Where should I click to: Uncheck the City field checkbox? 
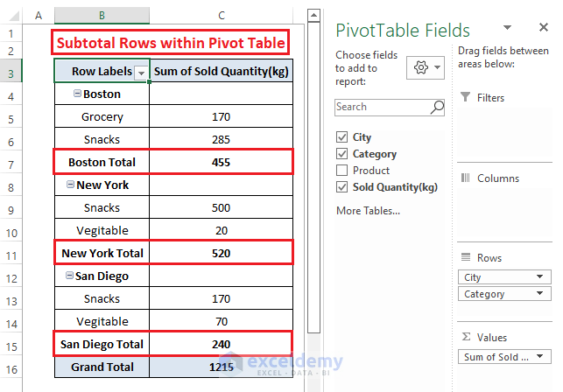[342, 137]
